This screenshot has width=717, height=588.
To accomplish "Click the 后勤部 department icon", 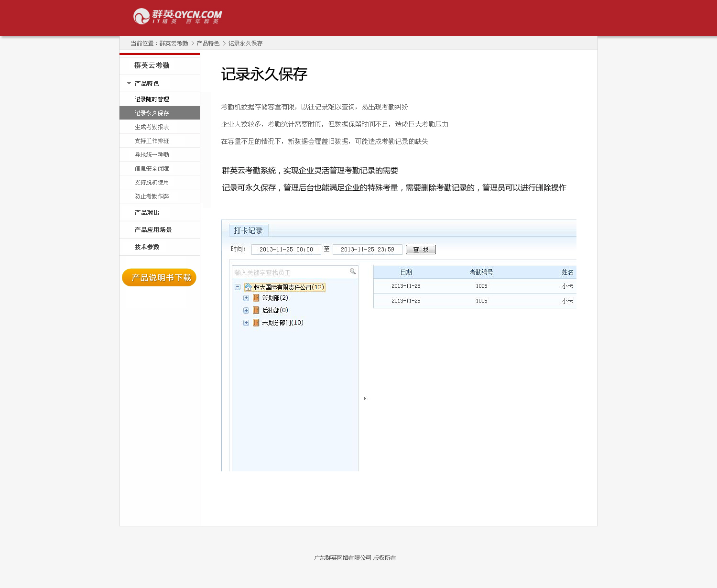I will point(256,310).
